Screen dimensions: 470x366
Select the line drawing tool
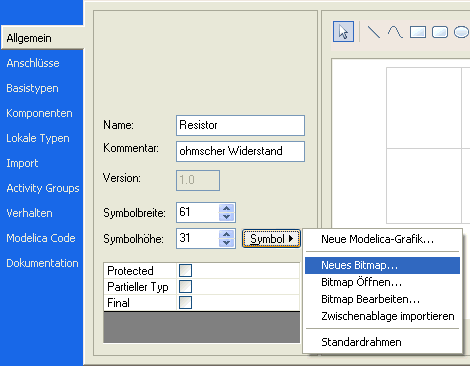(x=373, y=32)
